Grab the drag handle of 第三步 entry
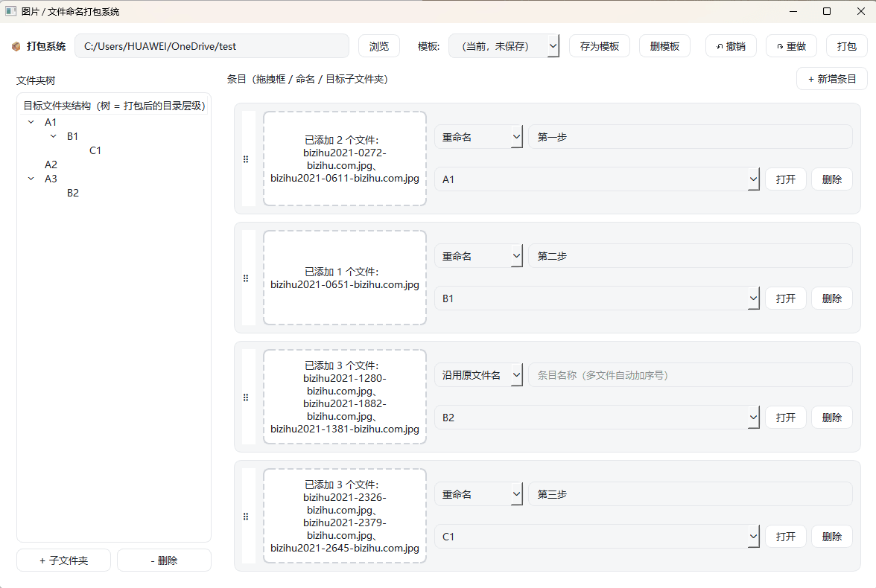 (246, 517)
